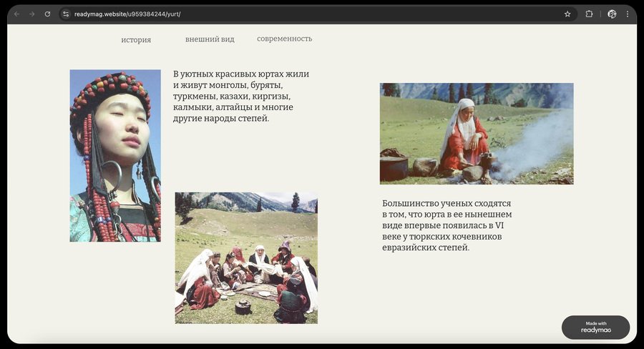Click the browser forward arrow
This screenshot has width=644, height=349.
click(32, 14)
